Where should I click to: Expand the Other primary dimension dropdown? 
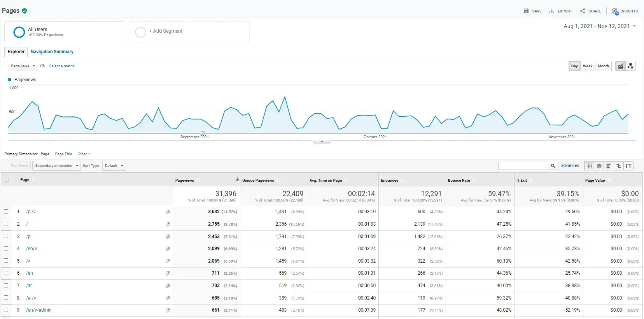84,154
